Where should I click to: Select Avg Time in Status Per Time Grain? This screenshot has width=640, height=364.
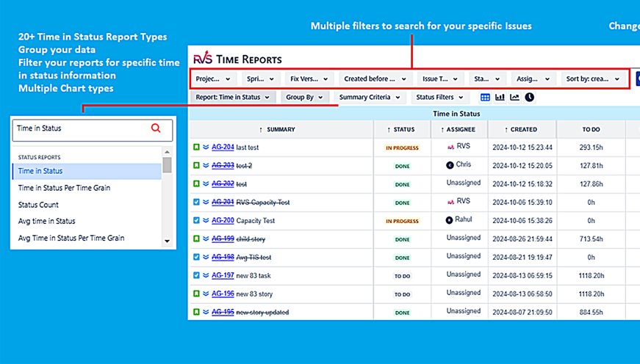pos(87,238)
